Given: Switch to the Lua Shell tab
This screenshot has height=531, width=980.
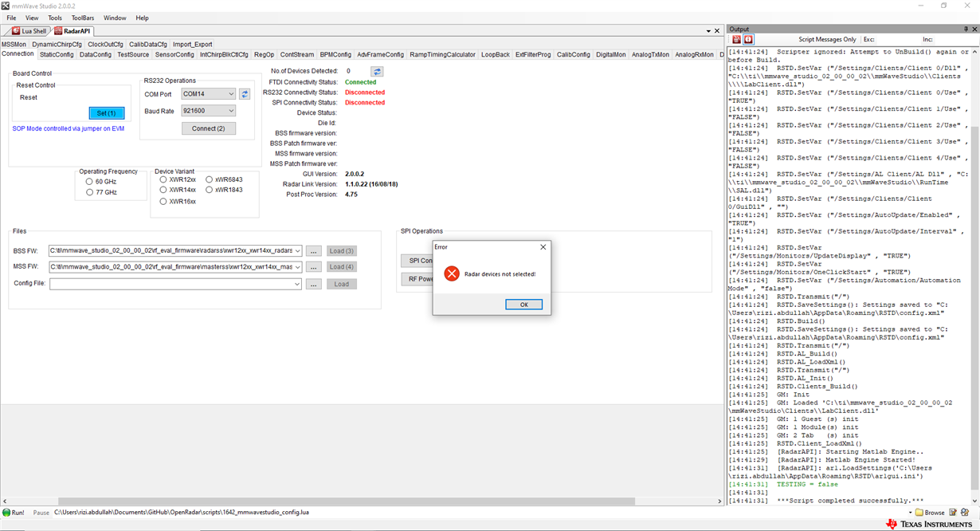Looking at the screenshot, I should [x=30, y=30].
